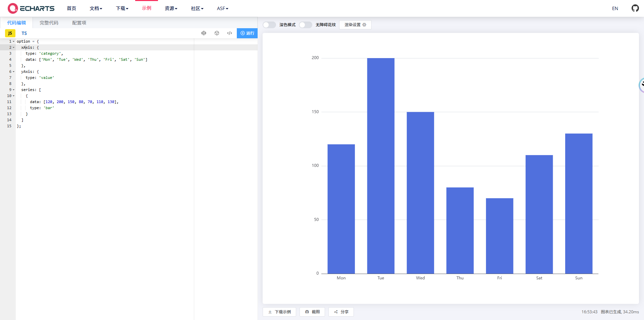Click the series data array line
Image resolution: width=644 pixels, height=320 pixels.
tap(74, 102)
